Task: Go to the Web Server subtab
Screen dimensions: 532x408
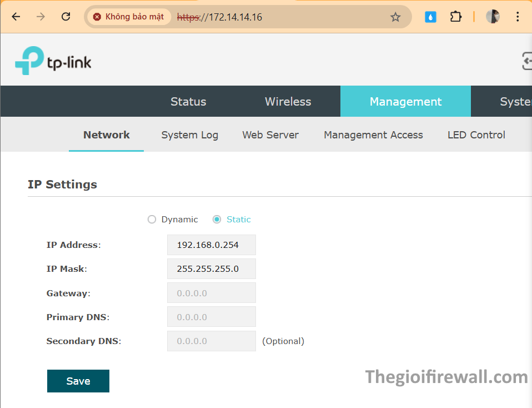Action: (x=270, y=135)
